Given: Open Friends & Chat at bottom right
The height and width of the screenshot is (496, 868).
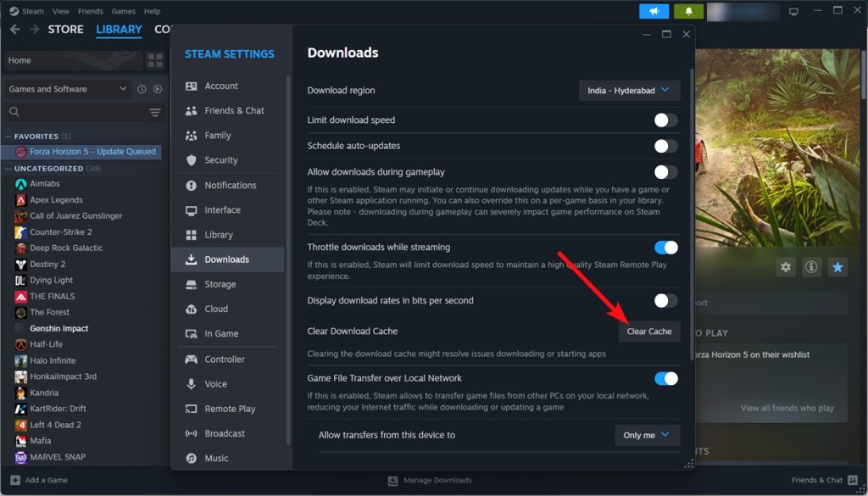Looking at the screenshot, I should [824, 480].
